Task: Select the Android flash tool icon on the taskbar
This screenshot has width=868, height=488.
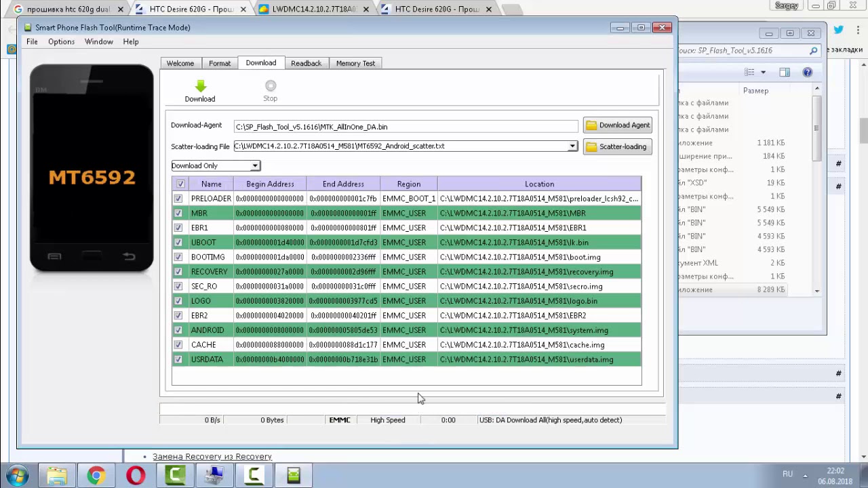Action: [294, 475]
